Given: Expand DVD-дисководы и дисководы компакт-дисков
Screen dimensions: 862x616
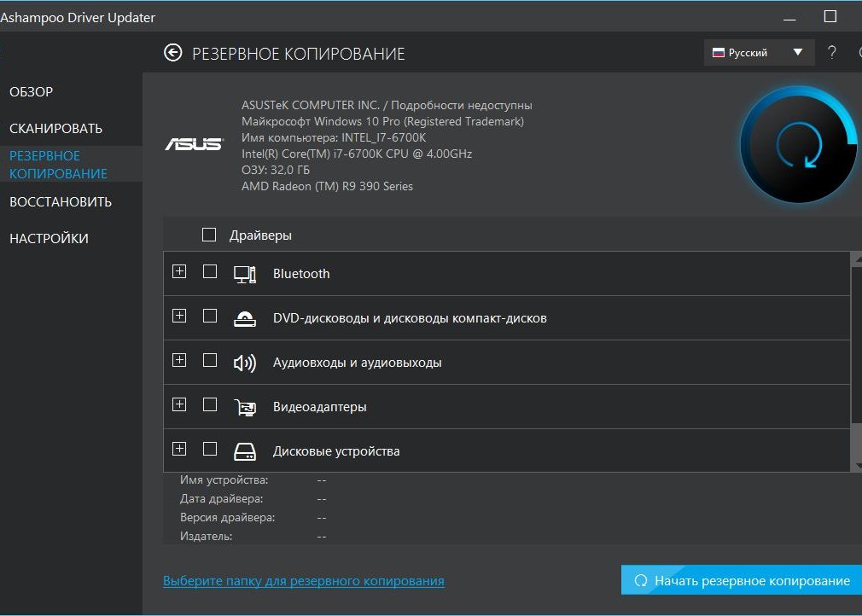Looking at the screenshot, I should pyautogui.click(x=179, y=316).
